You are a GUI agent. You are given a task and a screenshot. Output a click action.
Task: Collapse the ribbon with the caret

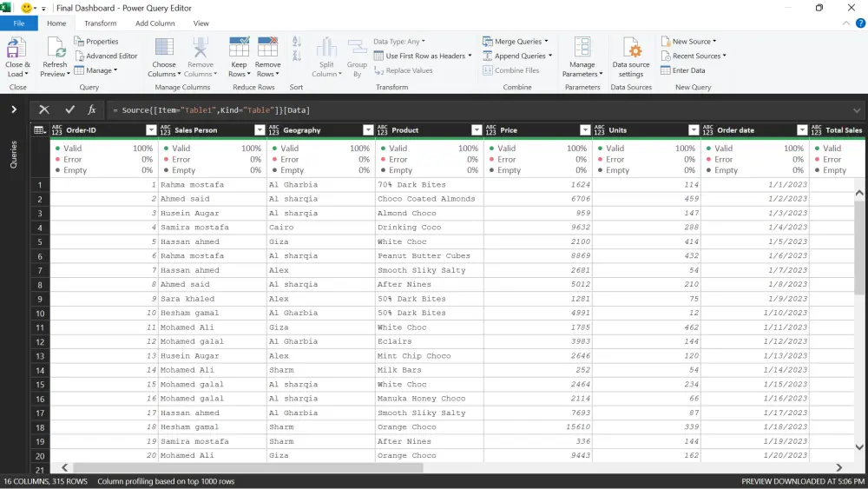(x=845, y=23)
